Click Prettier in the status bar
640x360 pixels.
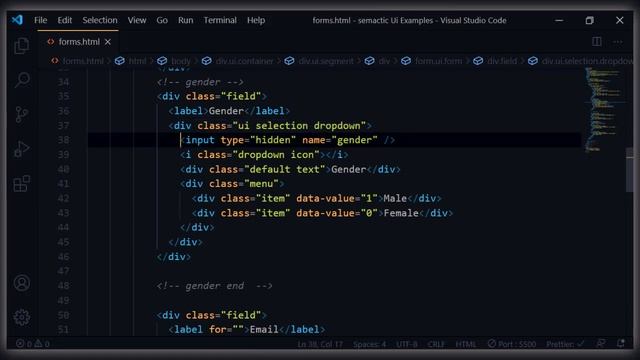click(x=565, y=344)
